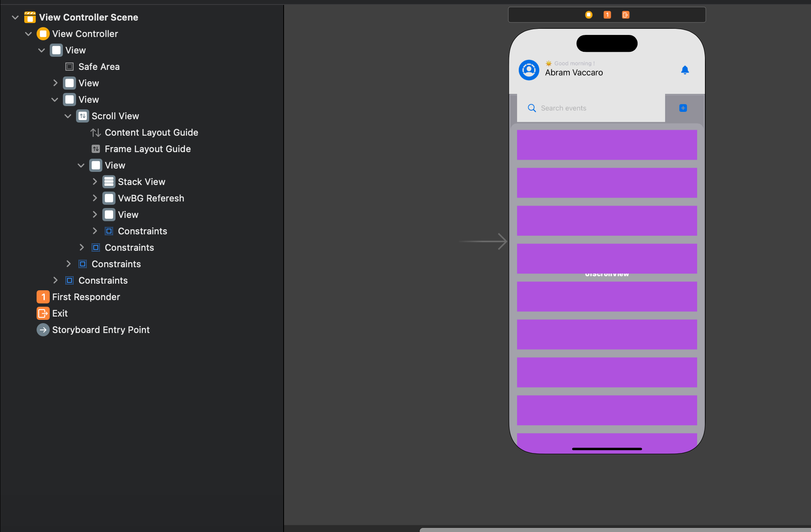811x532 pixels.
Task: Click the View Controller Scene clapperboard icon
Action: 30,17
